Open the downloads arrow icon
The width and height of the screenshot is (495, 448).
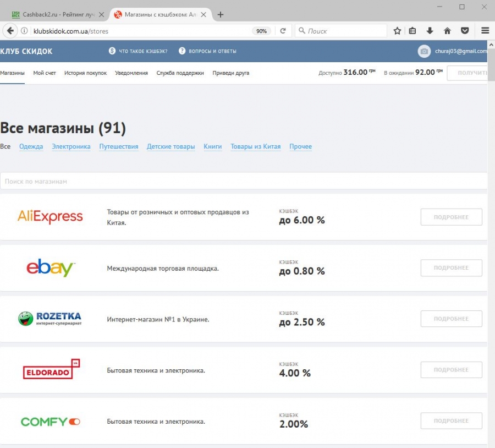click(430, 31)
